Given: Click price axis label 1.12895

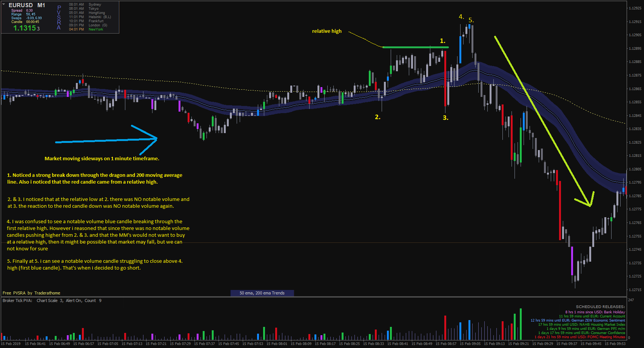Looking at the screenshot, I should (x=635, y=49).
